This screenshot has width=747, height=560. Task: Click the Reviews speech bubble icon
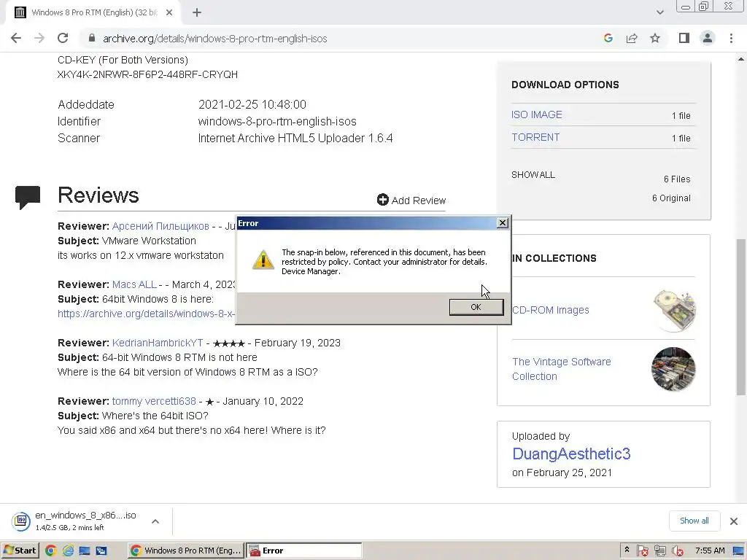tap(28, 197)
